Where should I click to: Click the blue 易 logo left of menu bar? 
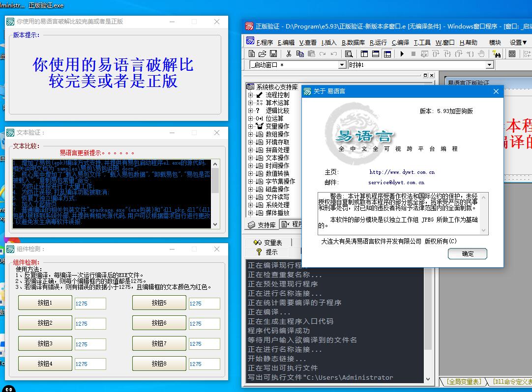[x=250, y=40]
